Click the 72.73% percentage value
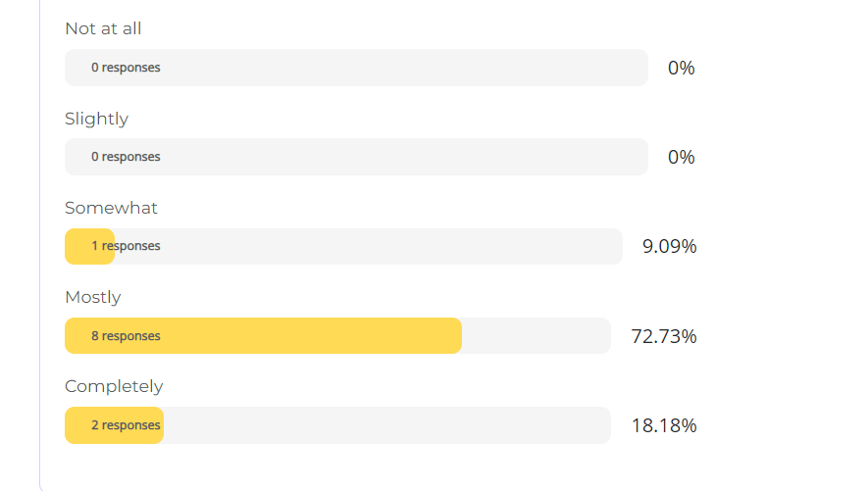The image size is (868, 491). point(664,336)
